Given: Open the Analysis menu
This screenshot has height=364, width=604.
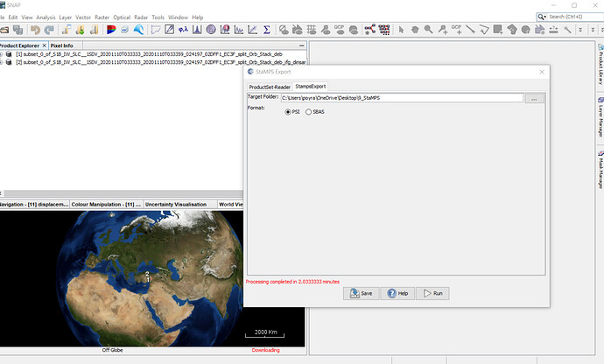Looking at the screenshot, I should pos(46,17).
